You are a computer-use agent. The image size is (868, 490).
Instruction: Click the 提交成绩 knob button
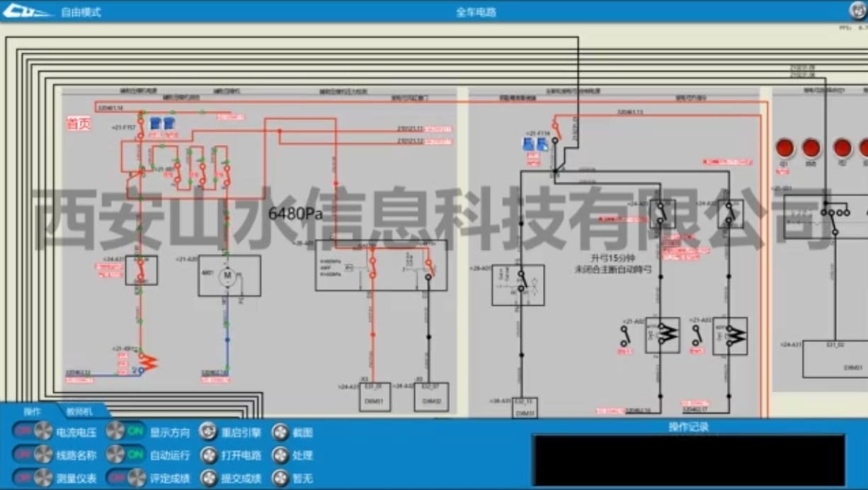pyautogui.click(x=208, y=479)
